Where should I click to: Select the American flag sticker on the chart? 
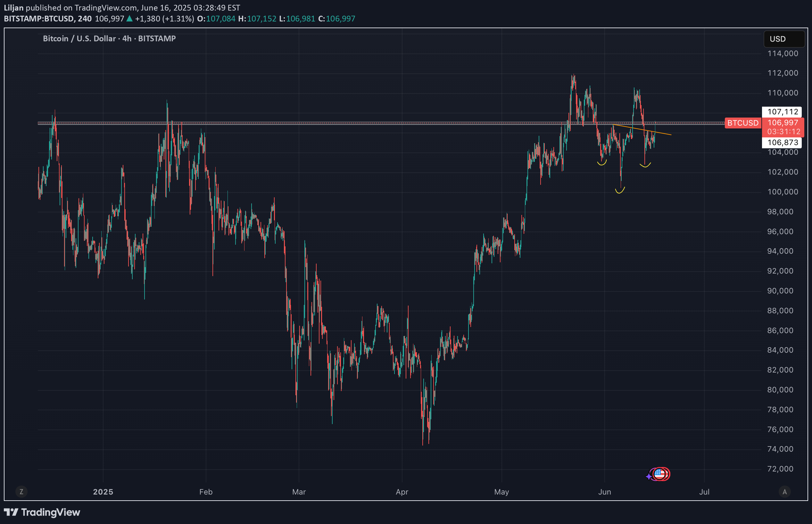click(659, 474)
